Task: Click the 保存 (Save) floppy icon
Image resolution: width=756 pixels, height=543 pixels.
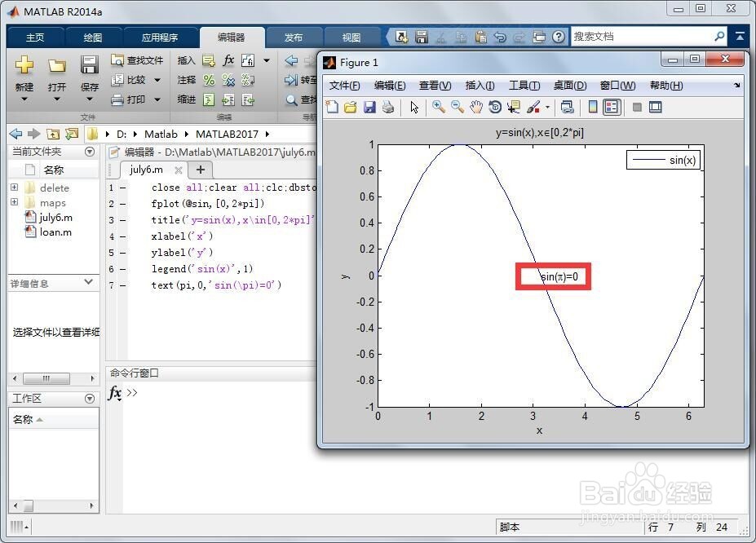Action: 90,64
